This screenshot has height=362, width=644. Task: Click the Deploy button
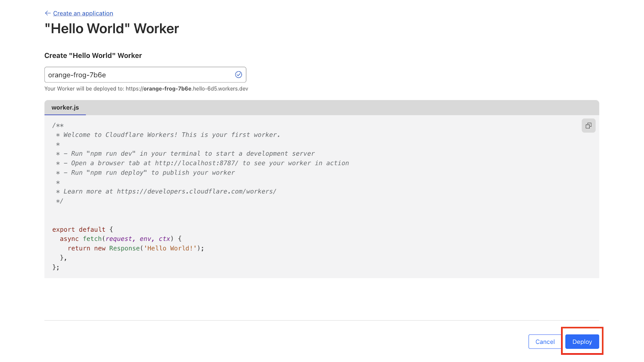[x=582, y=341]
